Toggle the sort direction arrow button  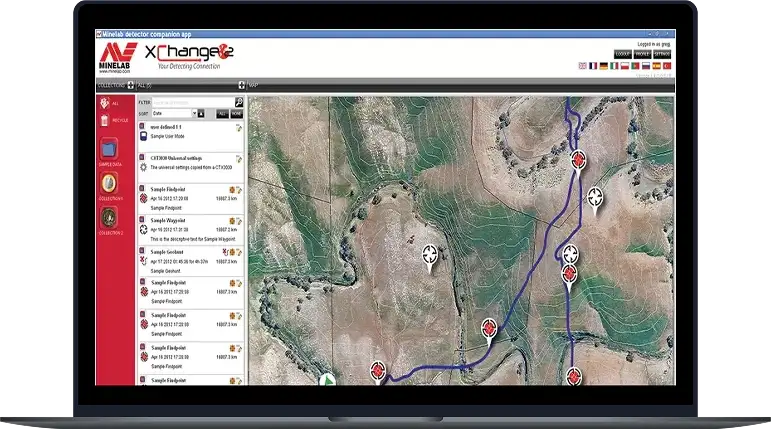tap(201, 114)
